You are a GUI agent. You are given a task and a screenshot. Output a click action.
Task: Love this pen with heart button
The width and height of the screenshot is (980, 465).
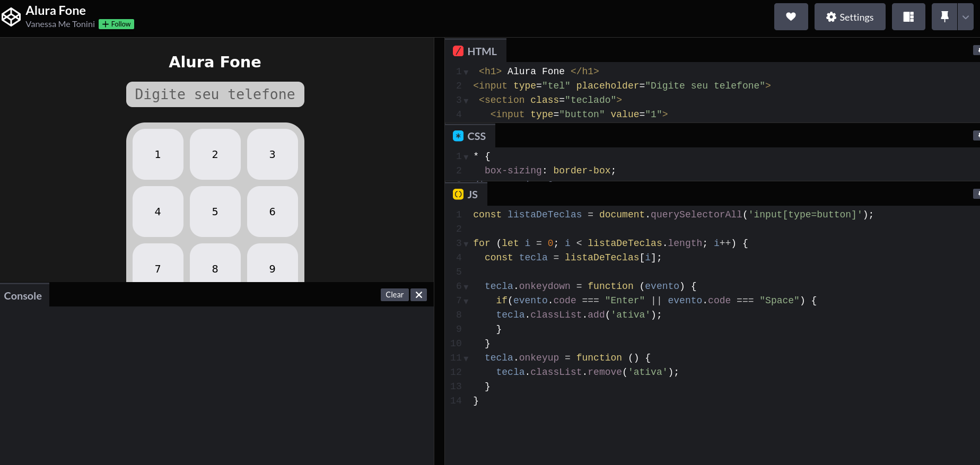791,17
